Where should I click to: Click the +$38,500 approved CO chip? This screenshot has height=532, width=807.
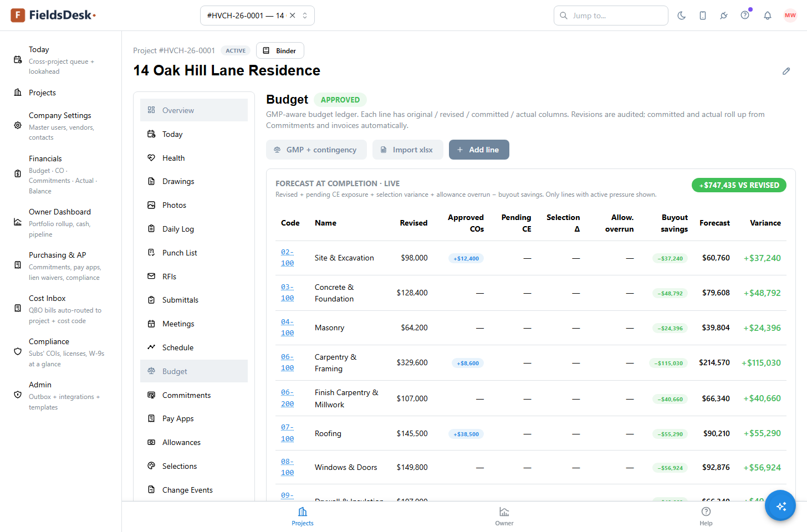pos(466,434)
